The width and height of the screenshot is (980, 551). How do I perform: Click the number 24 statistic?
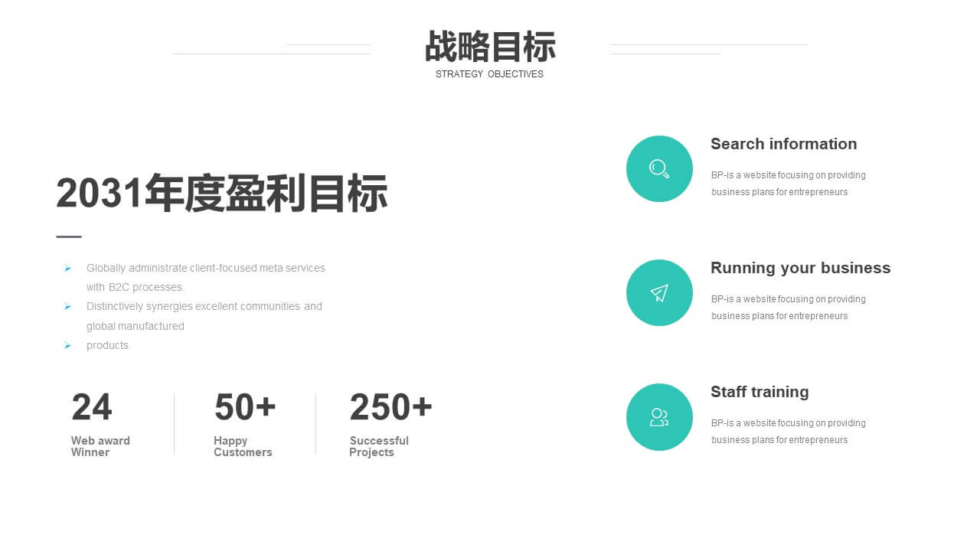92,407
